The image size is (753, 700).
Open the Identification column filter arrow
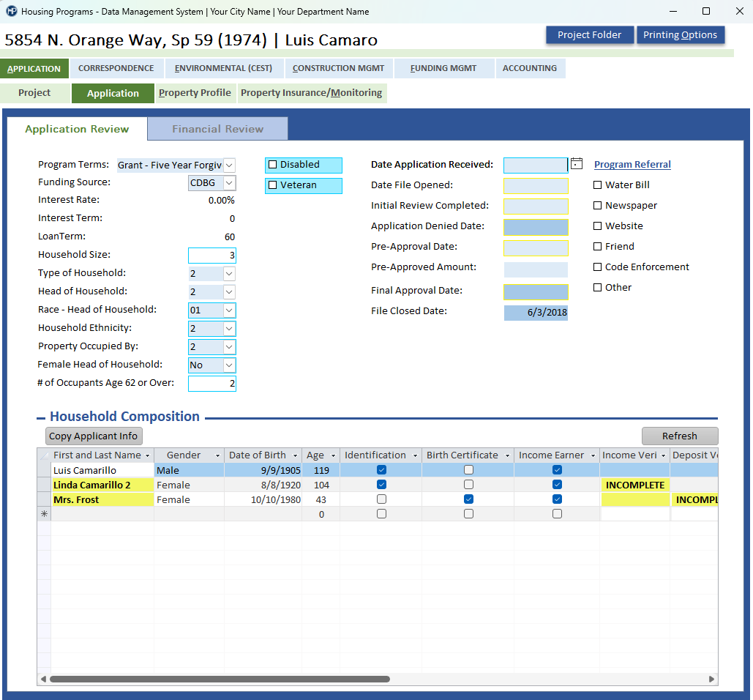pyautogui.click(x=416, y=455)
